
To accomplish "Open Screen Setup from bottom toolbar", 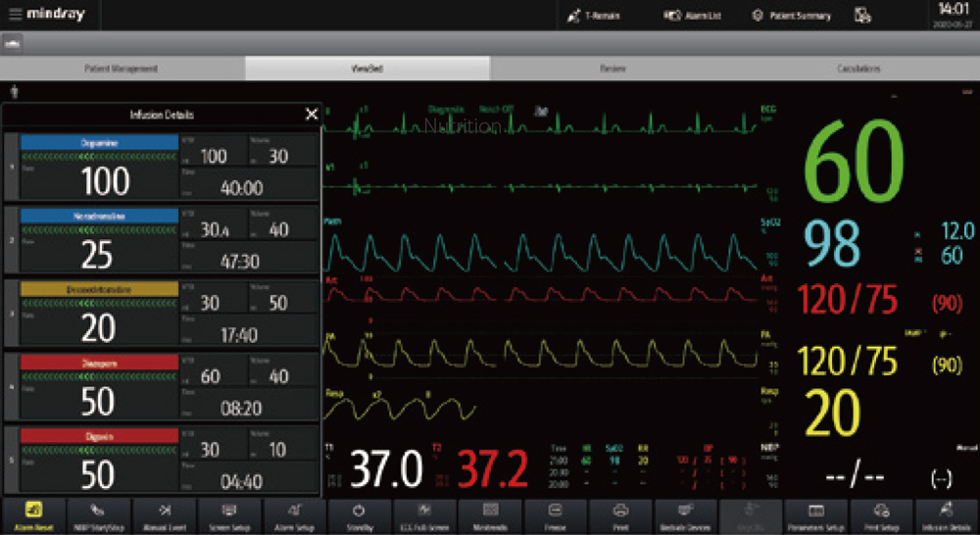I will [x=228, y=514].
